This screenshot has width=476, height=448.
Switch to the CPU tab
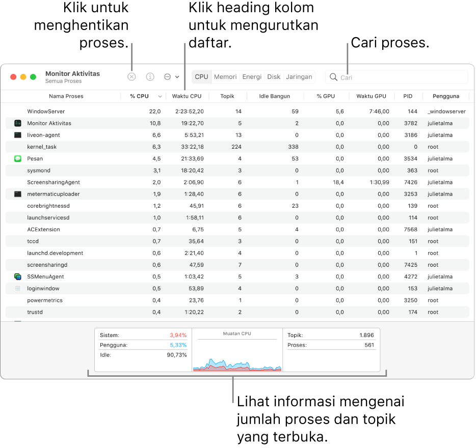[x=201, y=77]
